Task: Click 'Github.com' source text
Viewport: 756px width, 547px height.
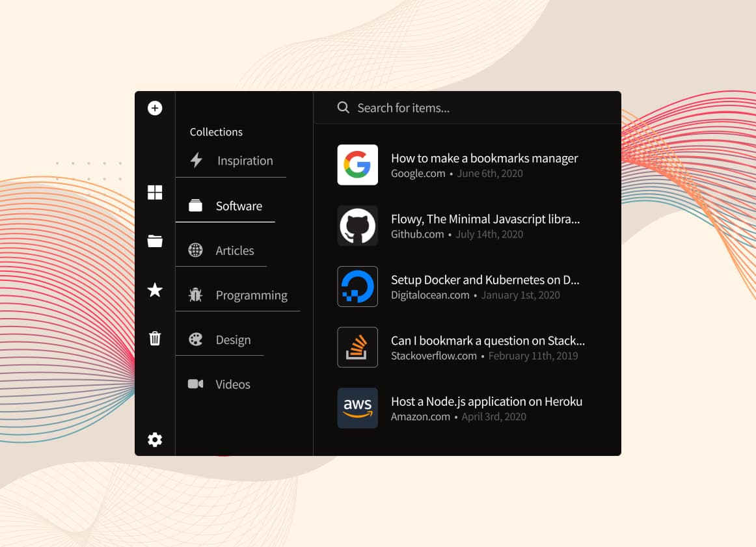Action: [x=417, y=234]
